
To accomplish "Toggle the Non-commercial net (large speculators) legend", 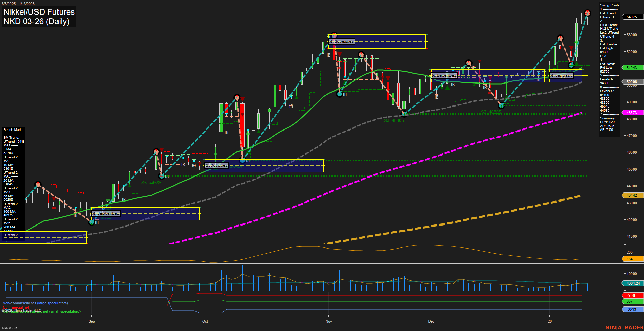I will [x=35, y=303].
